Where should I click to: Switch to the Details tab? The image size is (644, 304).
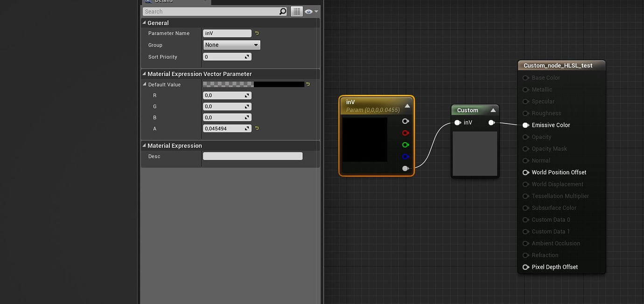point(163,1)
